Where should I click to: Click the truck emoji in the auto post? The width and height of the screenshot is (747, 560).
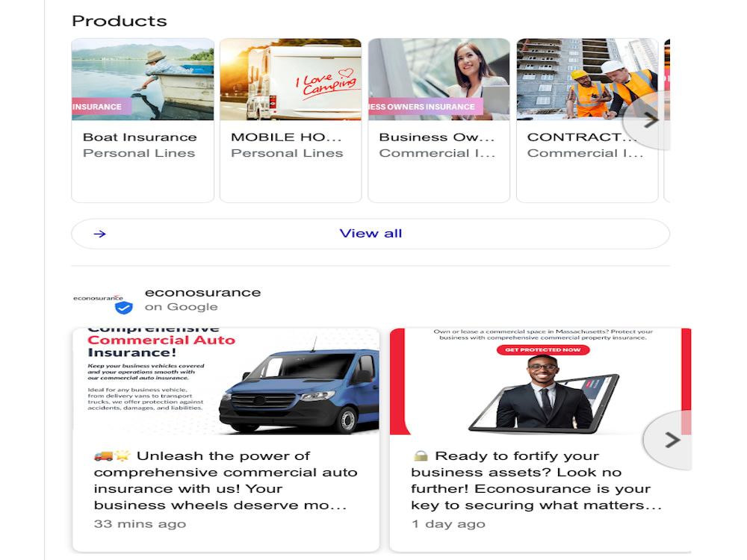(103, 455)
